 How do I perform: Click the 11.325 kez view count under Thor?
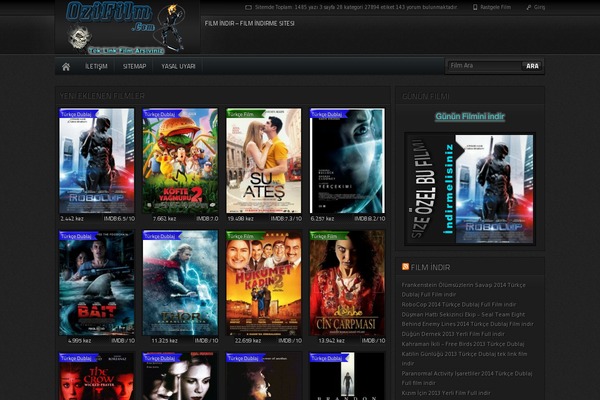[165, 341]
